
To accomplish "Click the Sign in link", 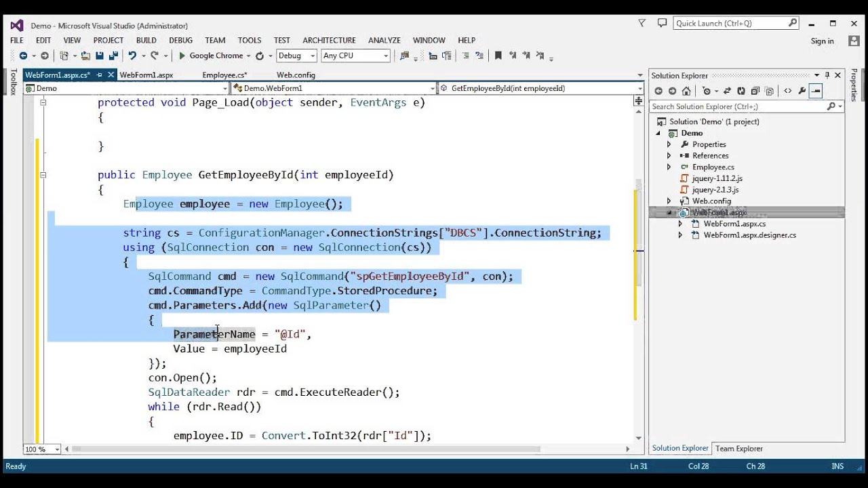I will tap(822, 41).
